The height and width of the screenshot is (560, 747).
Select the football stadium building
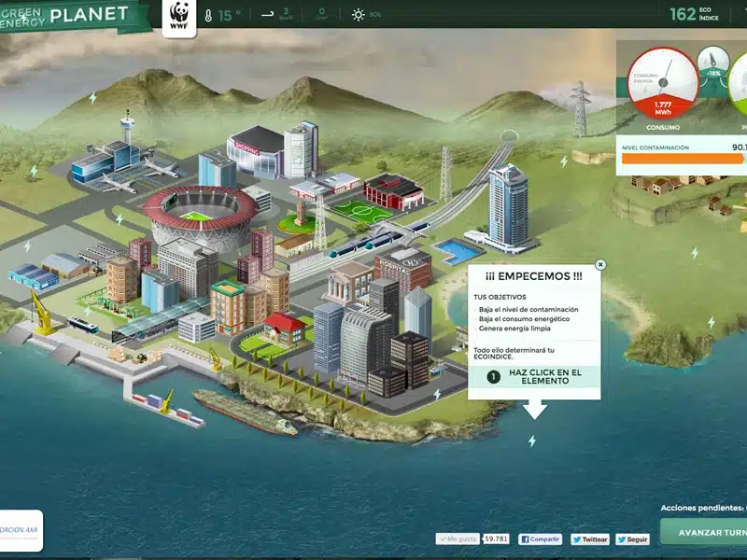pyautogui.click(x=200, y=217)
